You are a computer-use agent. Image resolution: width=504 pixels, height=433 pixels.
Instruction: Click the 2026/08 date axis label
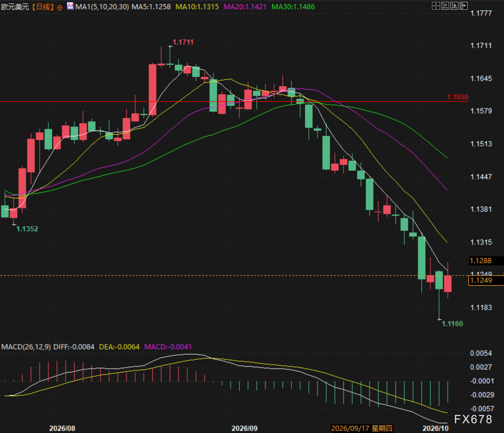pos(62,428)
